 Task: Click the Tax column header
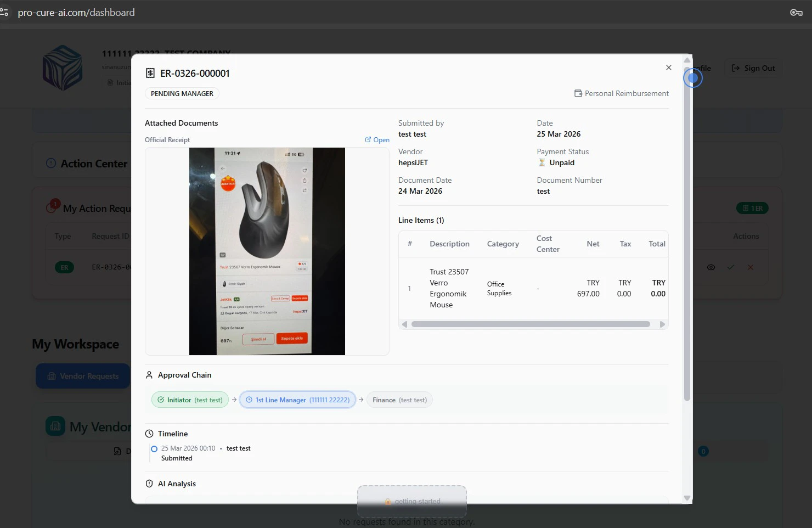click(x=625, y=244)
